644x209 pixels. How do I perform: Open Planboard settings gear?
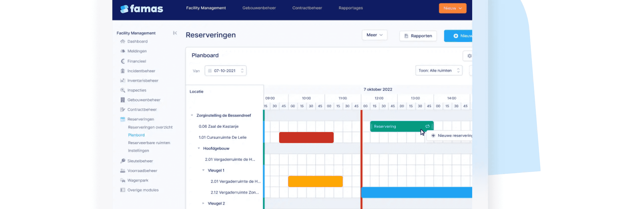click(x=469, y=56)
